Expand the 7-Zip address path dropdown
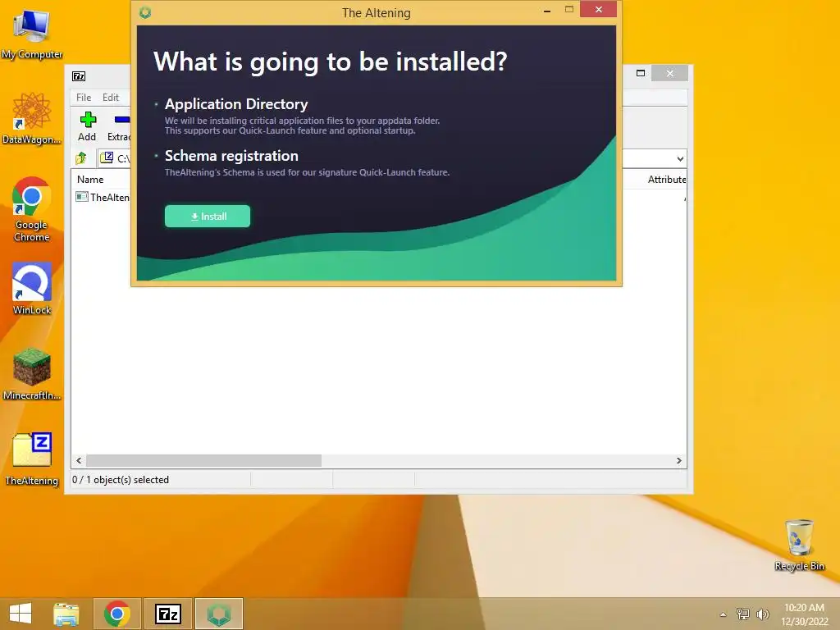 pos(680,158)
